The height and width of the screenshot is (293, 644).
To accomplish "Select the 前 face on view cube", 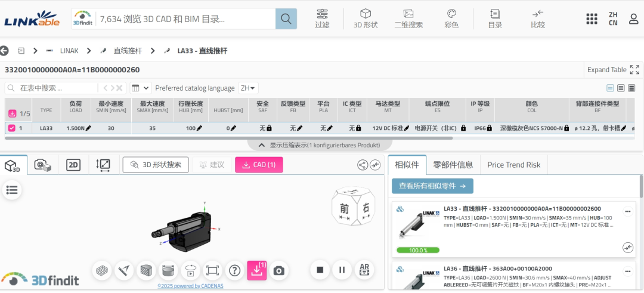I will click(x=344, y=209).
